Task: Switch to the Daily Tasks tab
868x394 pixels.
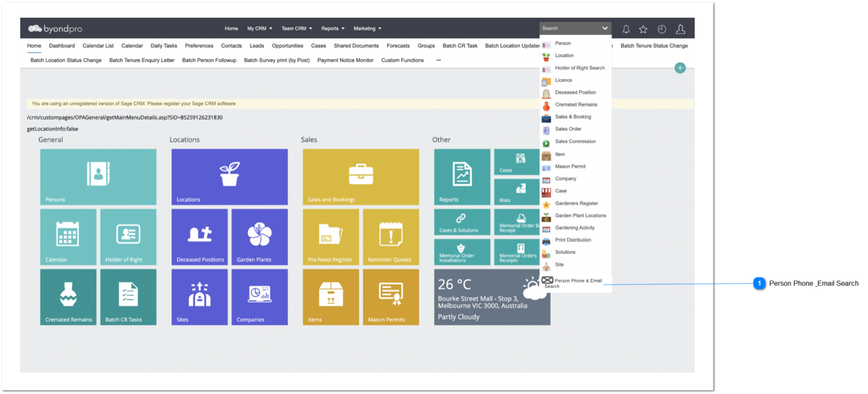Action: coord(164,46)
